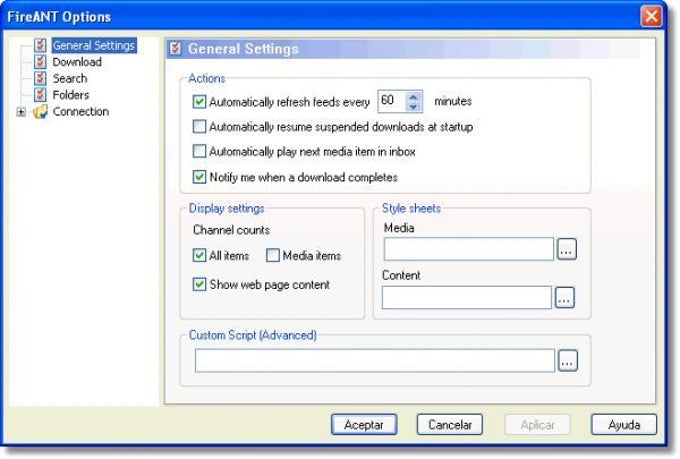Screen dimensions: 680x459
Task: Select General Settings in the tree
Action: pyautogui.click(x=94, y=45)
